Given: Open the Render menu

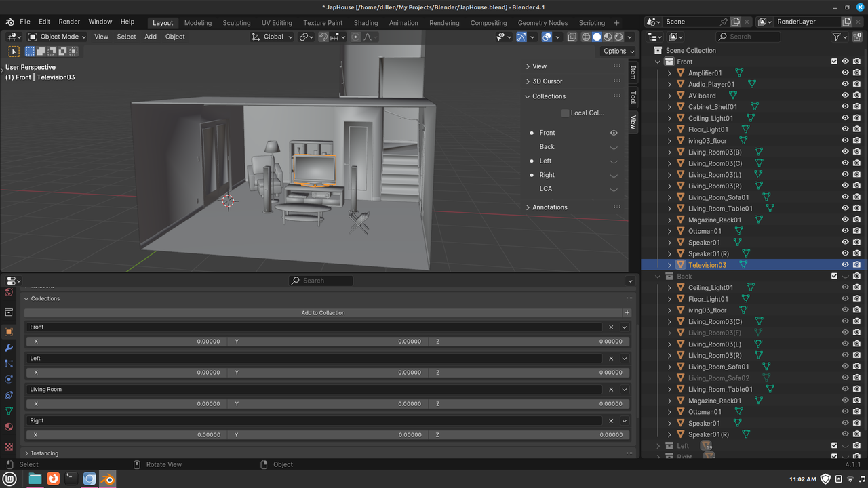Looking at the screenshot, I should pos(69,22).
